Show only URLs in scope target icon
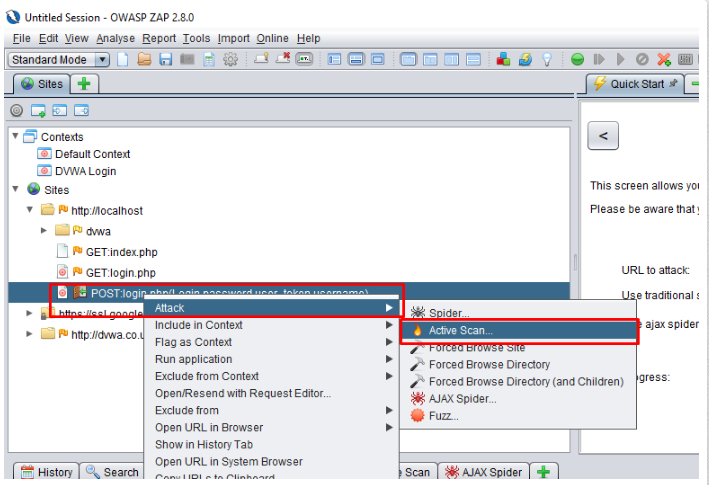 17,110
